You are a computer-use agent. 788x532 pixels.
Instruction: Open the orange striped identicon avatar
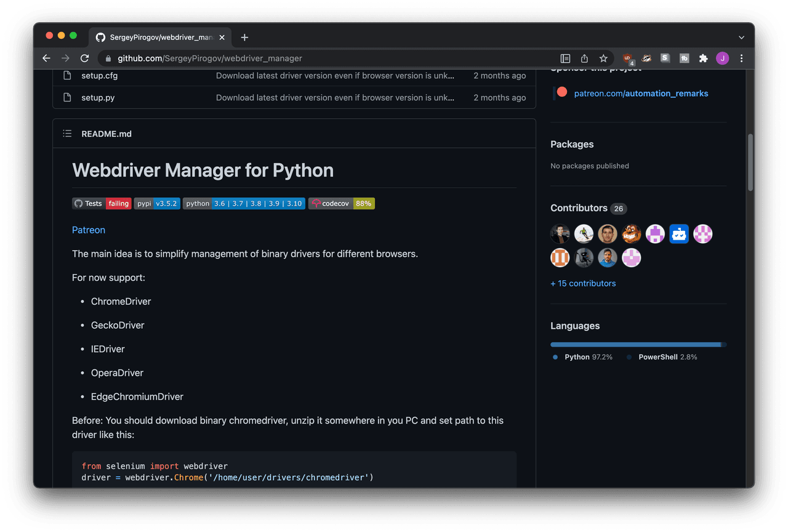pyautogui.click(x=560, y=257)
